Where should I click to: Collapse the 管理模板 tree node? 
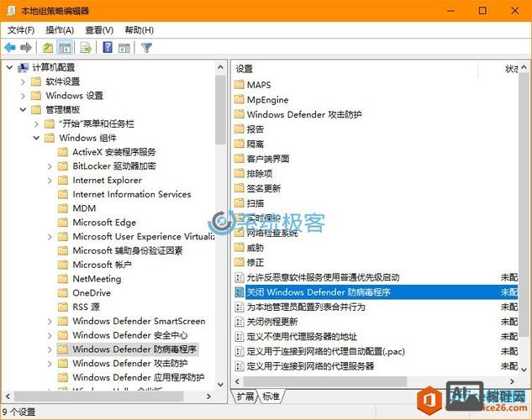pos(23,110)
